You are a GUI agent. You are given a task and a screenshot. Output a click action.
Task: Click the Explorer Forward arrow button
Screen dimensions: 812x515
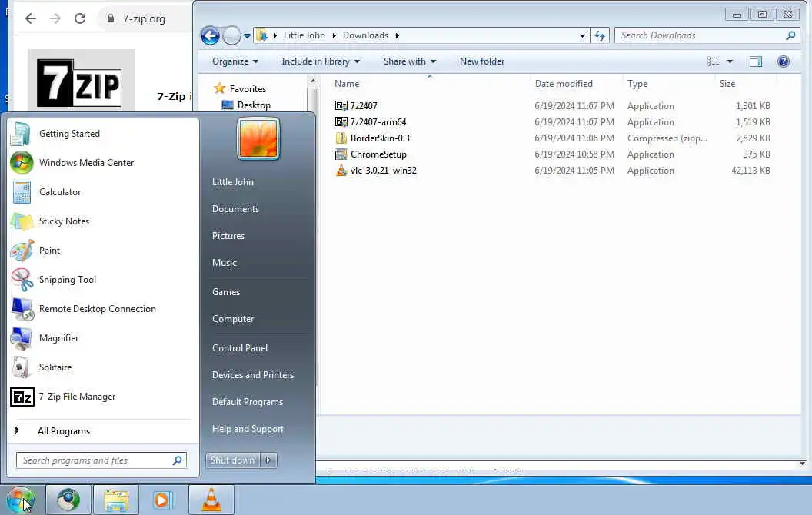[x=231, y=35]
